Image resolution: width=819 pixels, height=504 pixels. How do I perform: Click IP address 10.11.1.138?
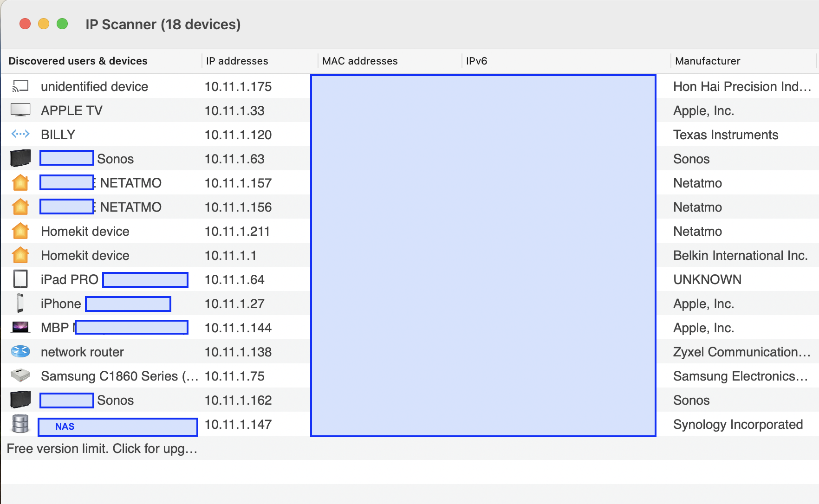238,352
